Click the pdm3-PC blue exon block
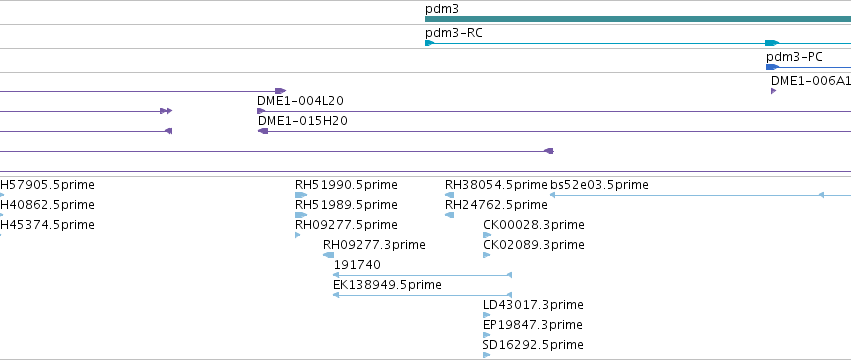Viewport: 851px width, 360px height. [x=772, y=67]
